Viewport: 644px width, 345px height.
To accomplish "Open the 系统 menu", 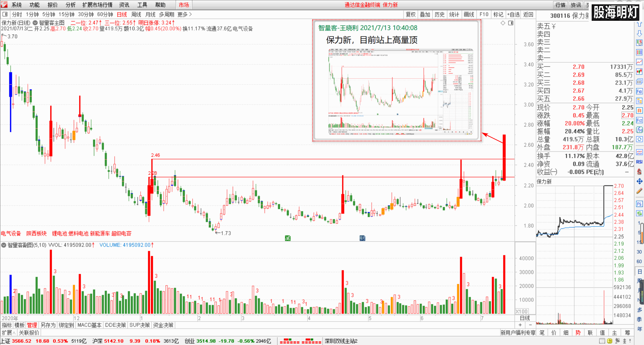I will coord(16,5).
